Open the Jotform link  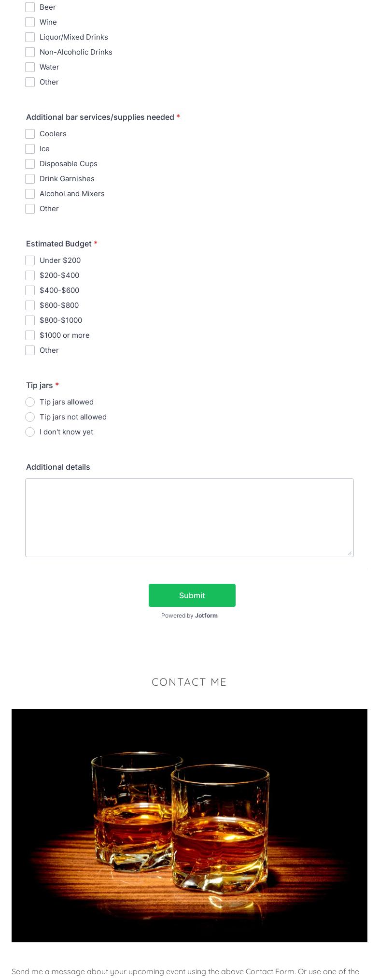206,616
